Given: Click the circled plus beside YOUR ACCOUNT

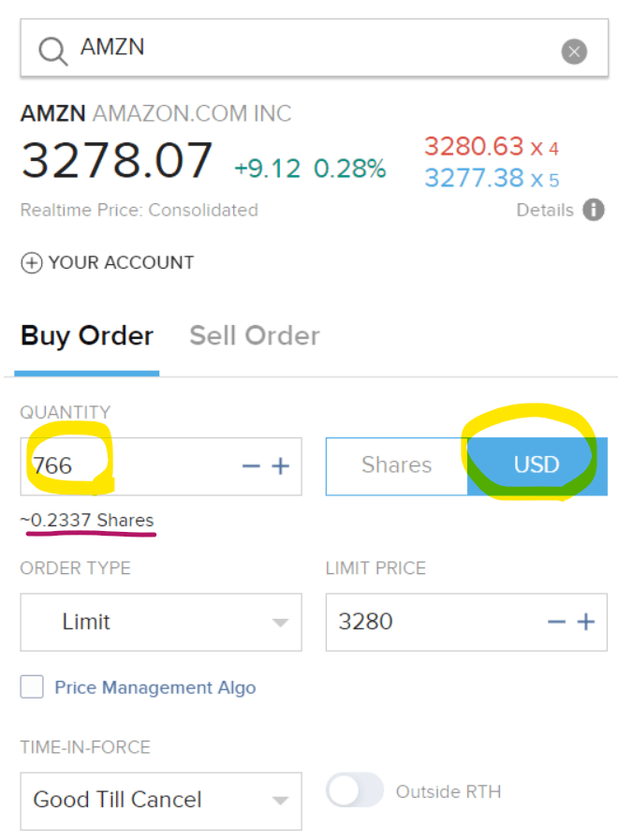Looking at the screenshot, I should point(30,263).
